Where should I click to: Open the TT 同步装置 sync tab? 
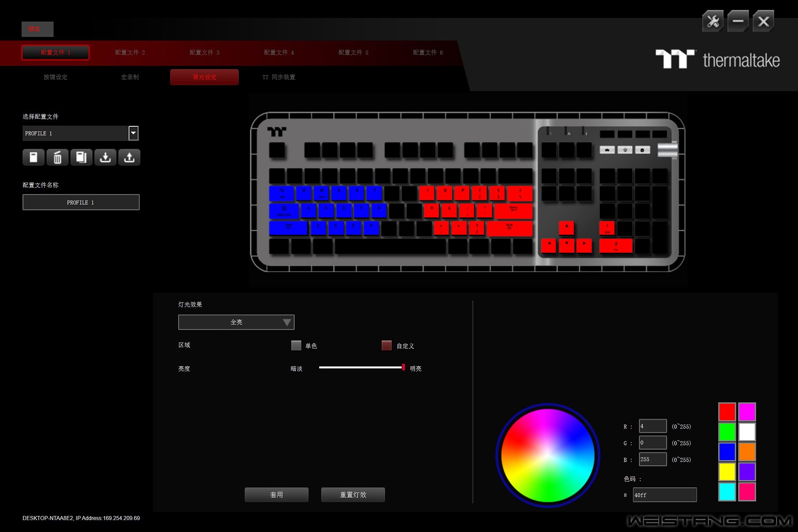279,77
